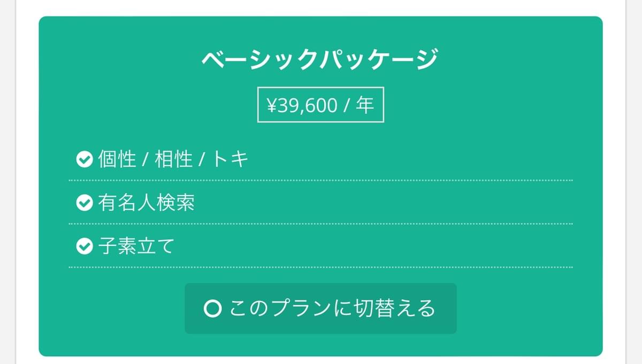This screenshot has height=364, width=642.
Task: Select the 有名人検索 feature text
Action: coord(146,203)
